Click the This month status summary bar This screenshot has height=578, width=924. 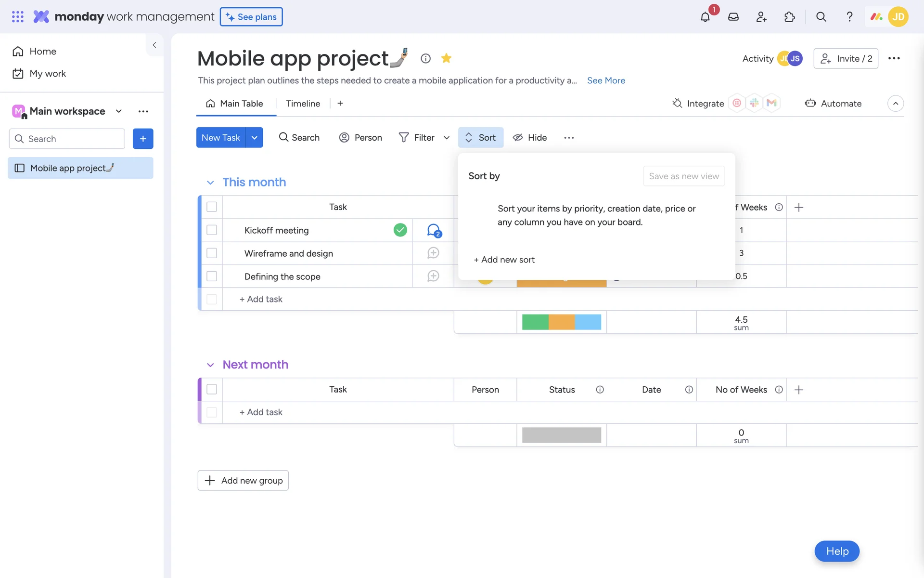(561, 322)
